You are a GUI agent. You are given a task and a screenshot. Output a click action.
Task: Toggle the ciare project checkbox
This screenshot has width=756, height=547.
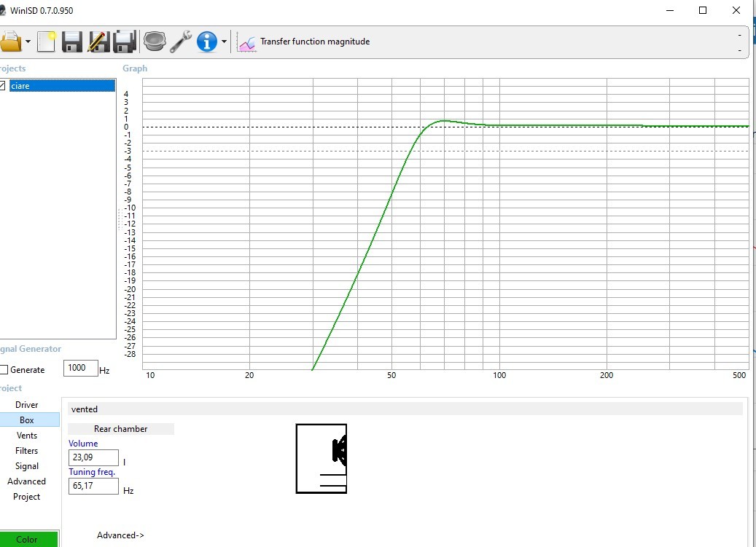click(2, 86)
